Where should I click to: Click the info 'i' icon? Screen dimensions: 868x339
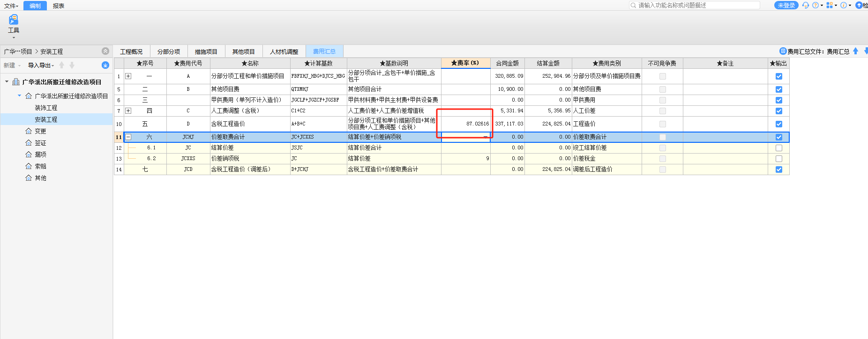844,5
